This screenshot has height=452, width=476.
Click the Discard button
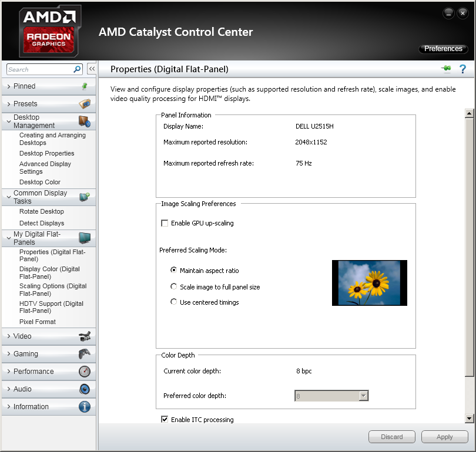[x=391, y=437]
